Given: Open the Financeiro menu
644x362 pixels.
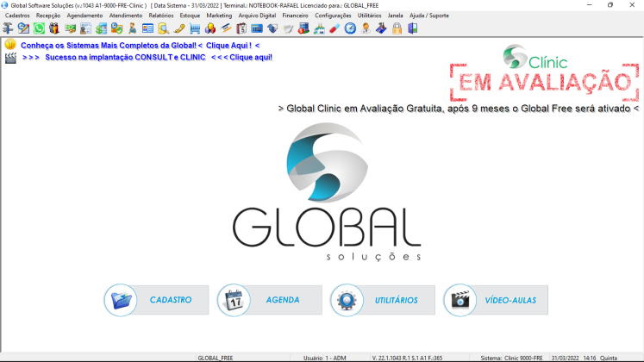Looking at the screenshot, I should [x=295, y=16].
